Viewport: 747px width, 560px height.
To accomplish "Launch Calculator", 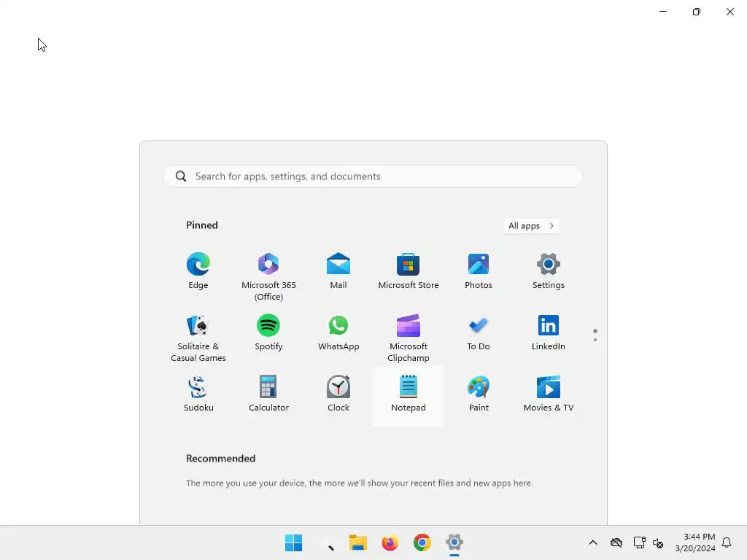I will point(268,393).
